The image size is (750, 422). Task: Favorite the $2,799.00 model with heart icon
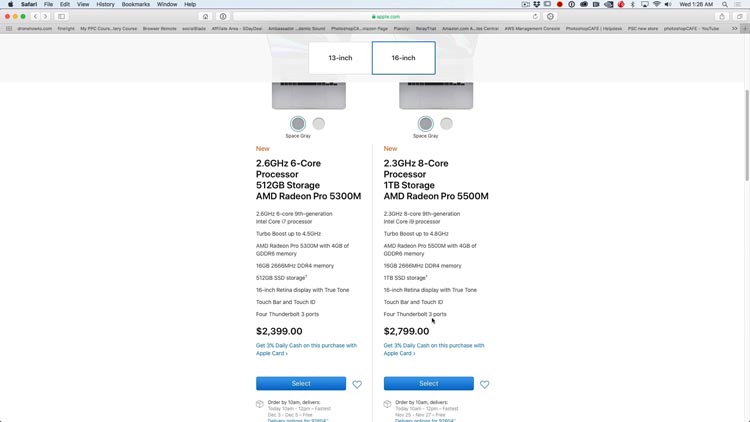pos(485,384)
